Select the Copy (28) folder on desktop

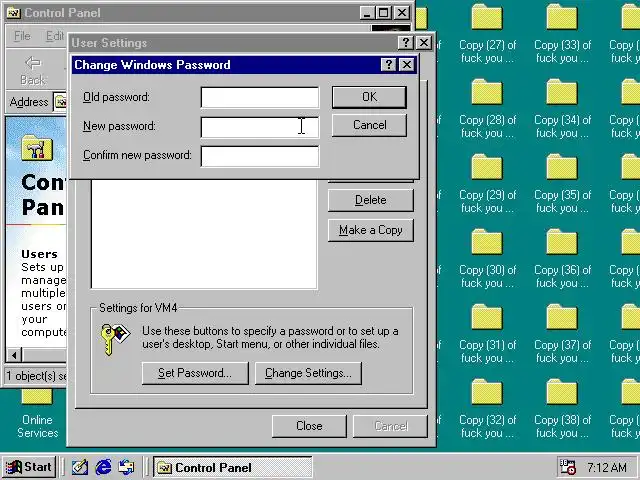(487, 109)
